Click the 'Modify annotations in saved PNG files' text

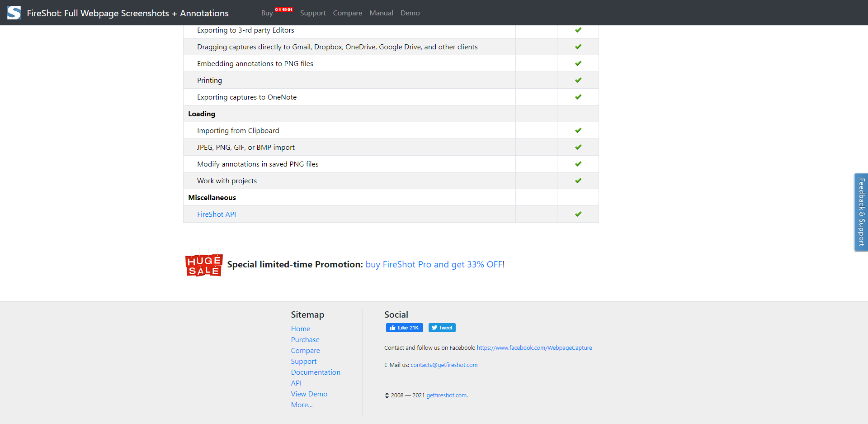point(258,164)
